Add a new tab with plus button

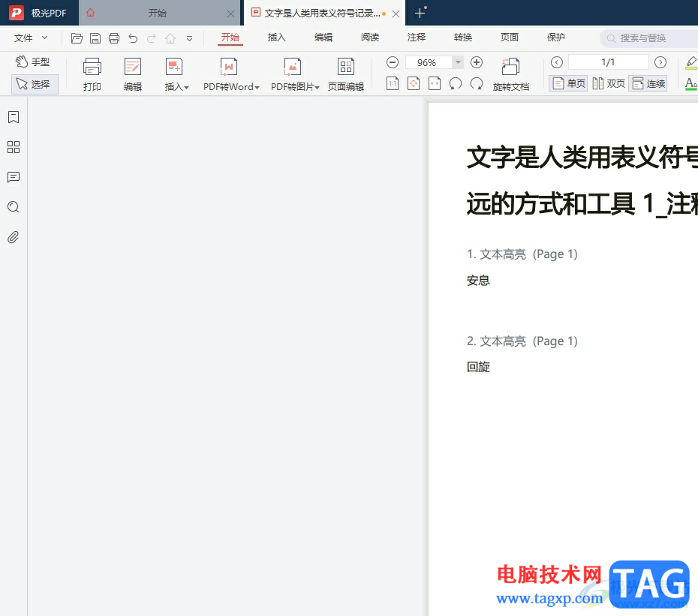click(x=420, y=14)
